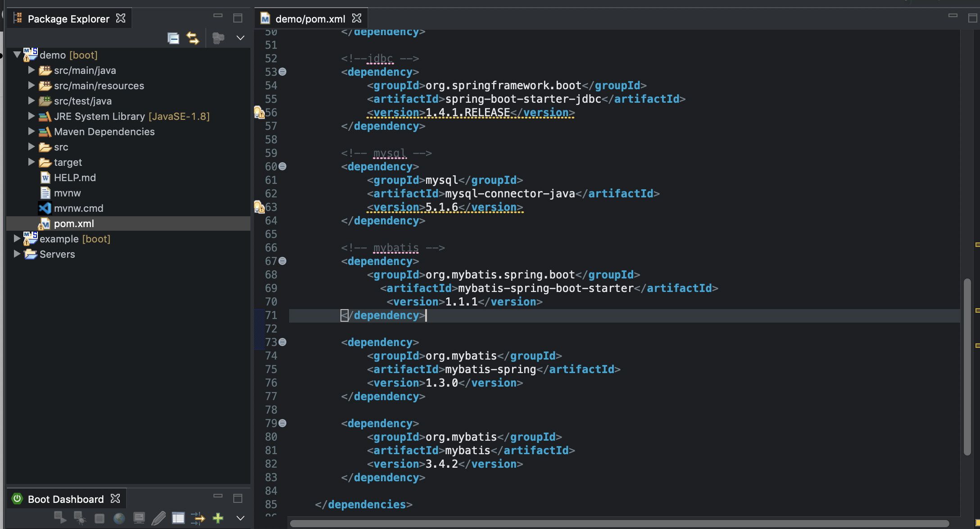980x529 pixels.
Task: Click the editor's vertical scrollbar thumb
Action: tap(967, 367)
